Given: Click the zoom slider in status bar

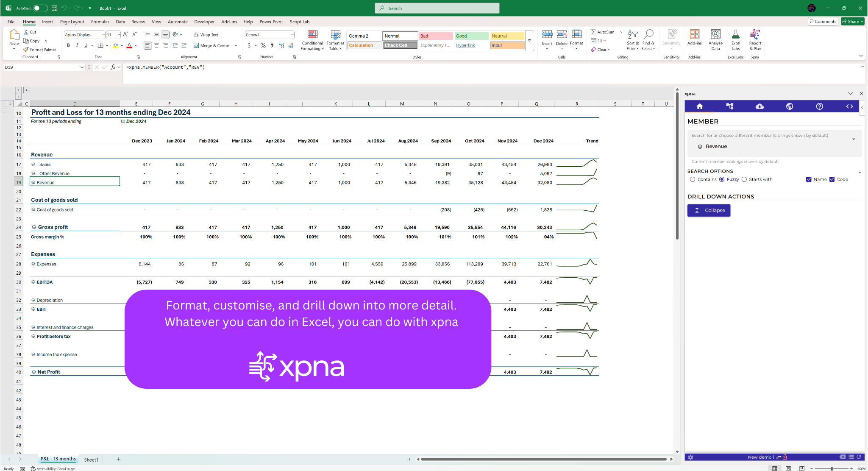Looking at the screenshot, I should click(832, 468).
